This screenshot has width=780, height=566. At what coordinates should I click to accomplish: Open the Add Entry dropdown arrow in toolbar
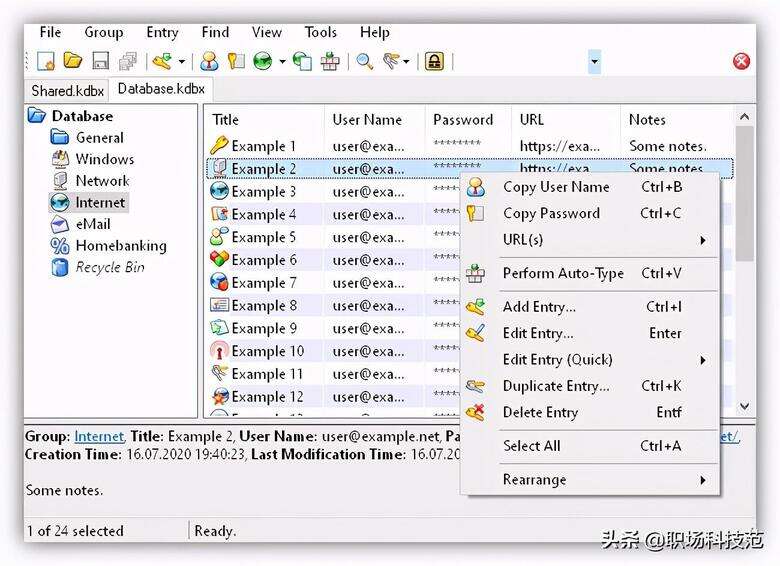[x=182, y=62]
